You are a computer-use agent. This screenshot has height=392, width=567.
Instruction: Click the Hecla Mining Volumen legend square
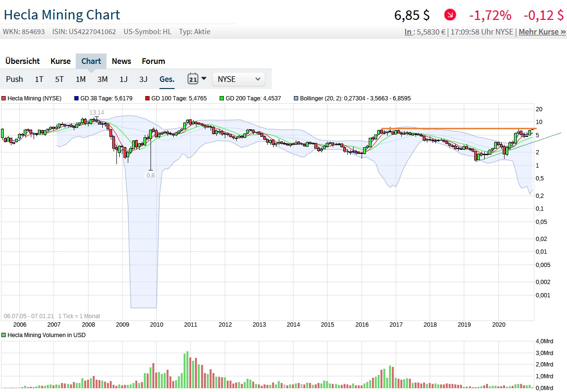[4, 335]
